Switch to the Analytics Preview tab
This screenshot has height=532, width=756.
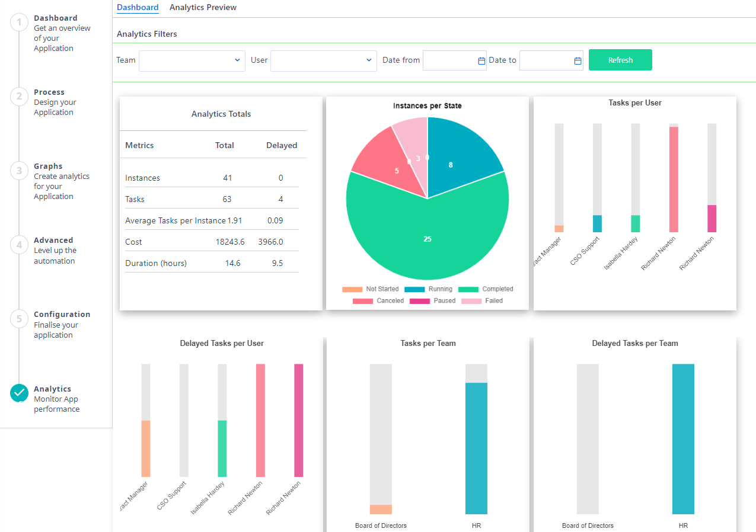pyautogui.click(x=203, y=8)
